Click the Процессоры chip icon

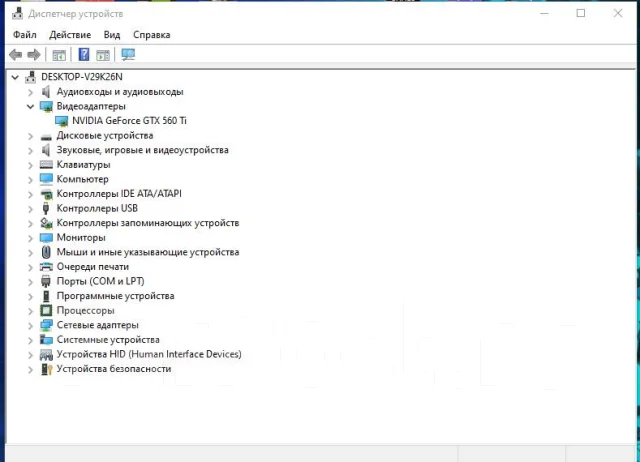46,311
